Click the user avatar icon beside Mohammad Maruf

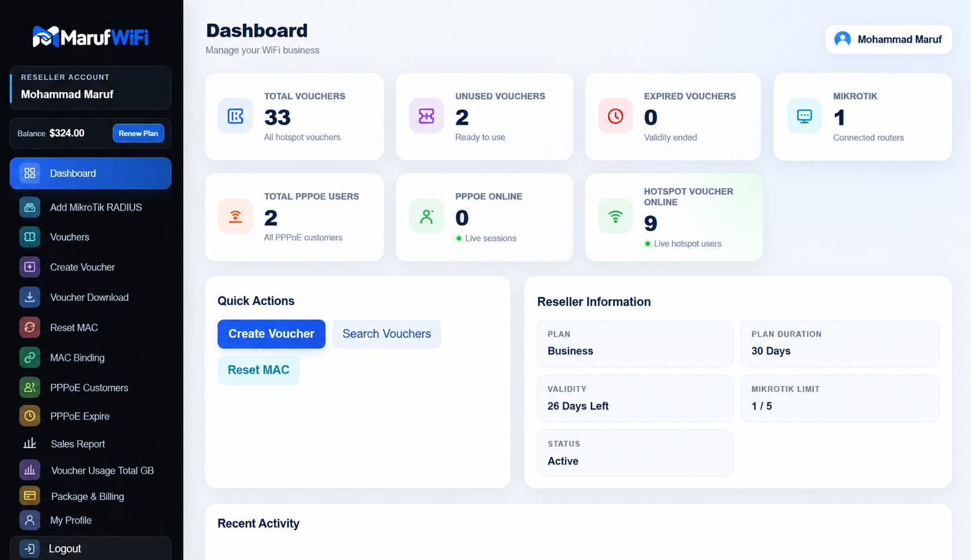[x=842, y=39]
